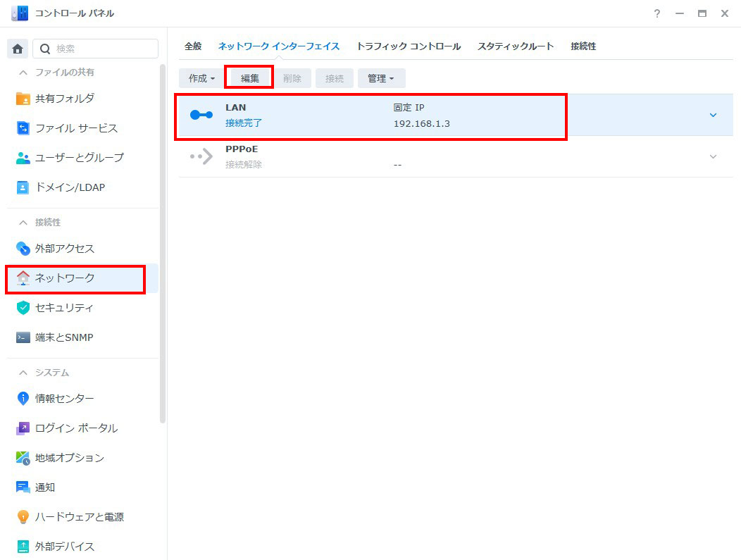Open 共有フォルダ shared folder icon
Screen dimensions: 741x560
[23, 99]
